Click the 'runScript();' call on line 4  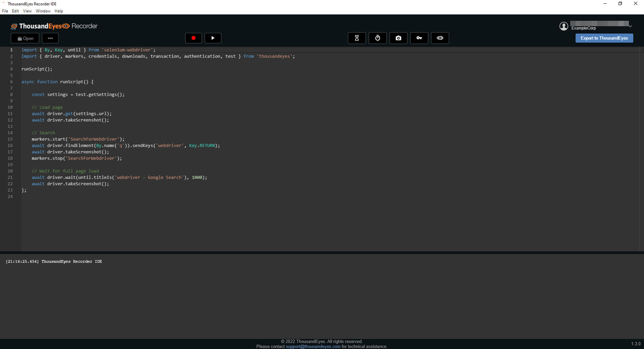[x=36, y=69]
